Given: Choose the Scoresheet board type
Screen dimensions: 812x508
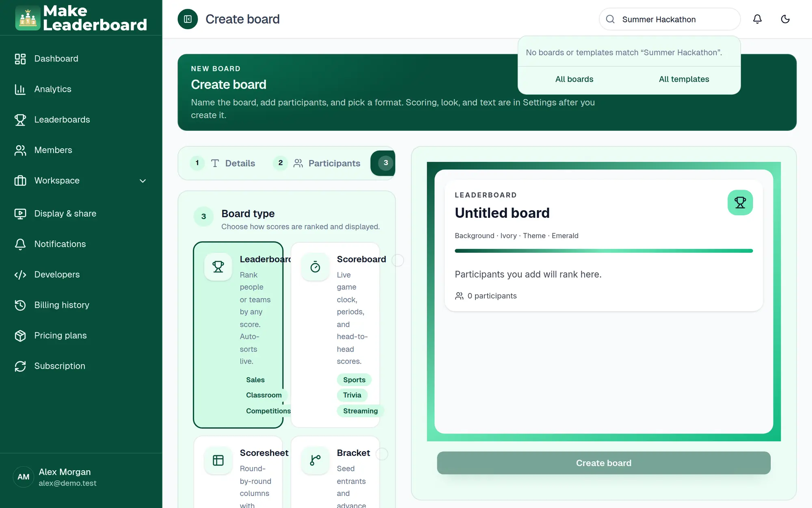Looking at the screenshot, I should pyautogui.click(x=238, y=471).
